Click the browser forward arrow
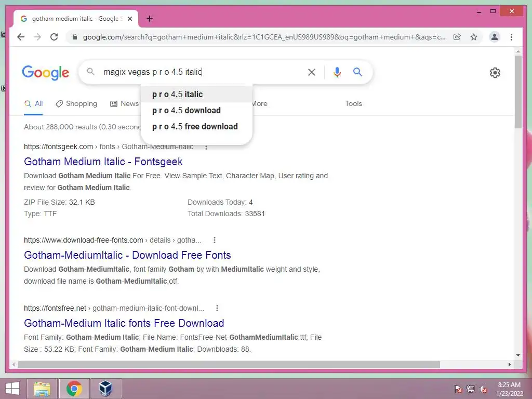 click(x=37, y=37)
